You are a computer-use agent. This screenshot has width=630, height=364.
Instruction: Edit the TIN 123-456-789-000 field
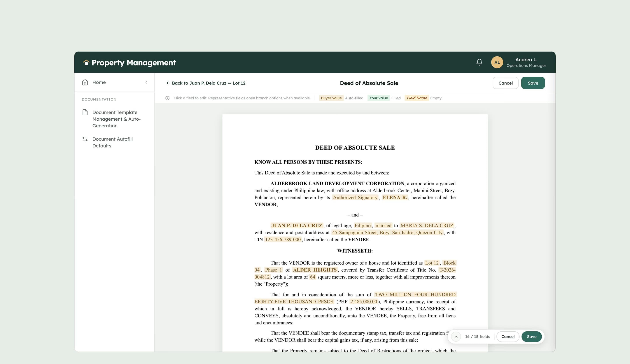click(283, 239)
